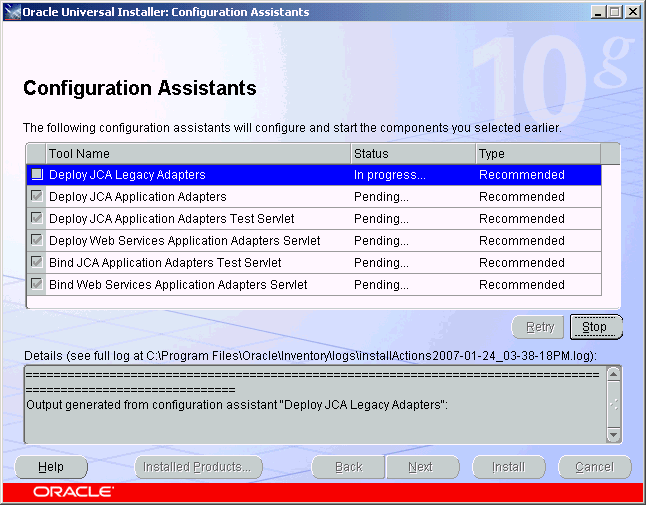Toggle checkbox for Bind Web Services Application Adapters Servlet

tap(37, 284)
